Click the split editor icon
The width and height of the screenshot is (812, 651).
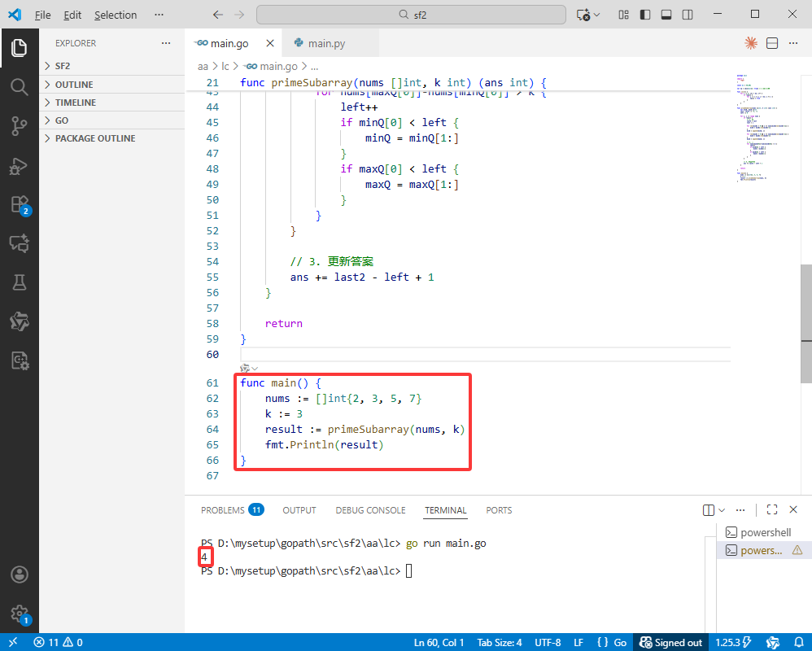tap(772, 43)
